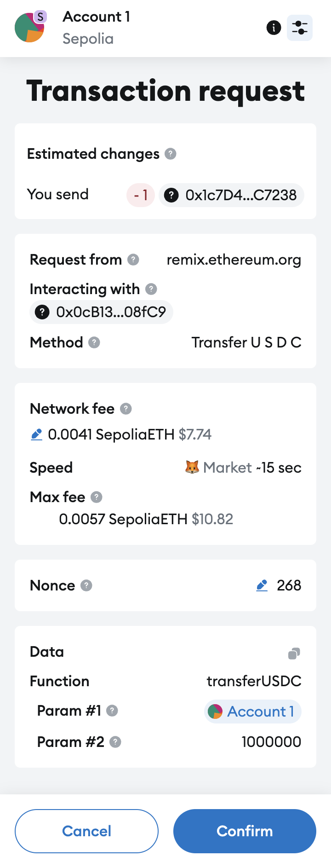Copy transaction data icon
The width and height of the screenshot is (331, 868).
[x=294, y=653]
